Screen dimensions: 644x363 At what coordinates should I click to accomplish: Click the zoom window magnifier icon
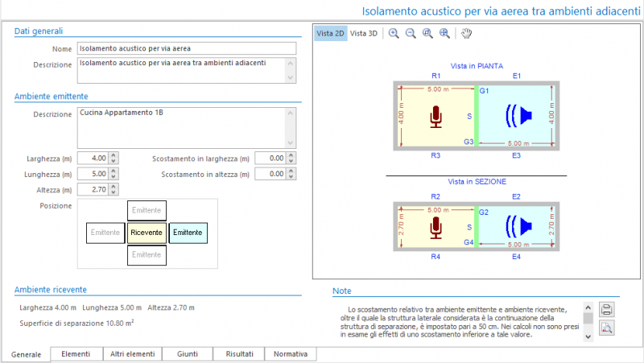click(427, 34)
